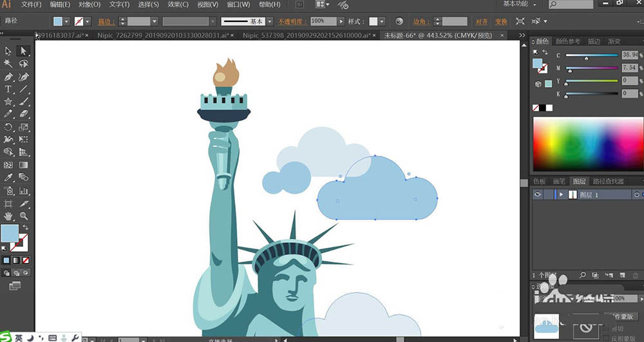The image size is (644, 342).
Task: Open the 对象(O) menu
Action: click(89, 5)
